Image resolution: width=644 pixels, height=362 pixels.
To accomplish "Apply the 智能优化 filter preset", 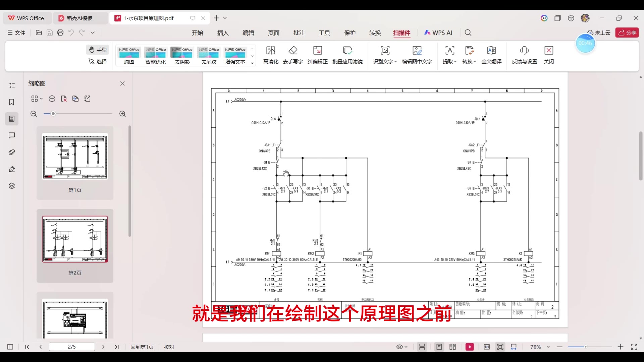I will tap(156, 55).
